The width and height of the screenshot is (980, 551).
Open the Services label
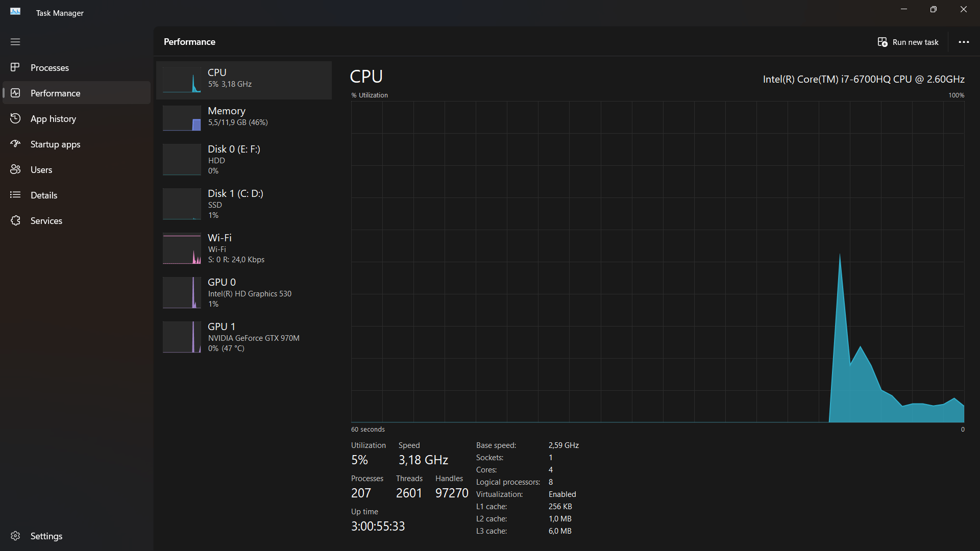pos(46,221)
